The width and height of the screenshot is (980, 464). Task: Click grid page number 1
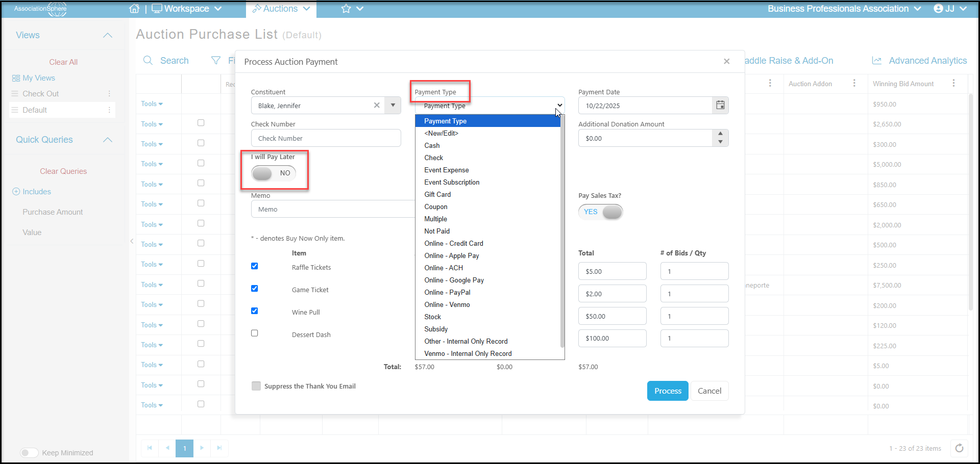(x=185, y=448)
